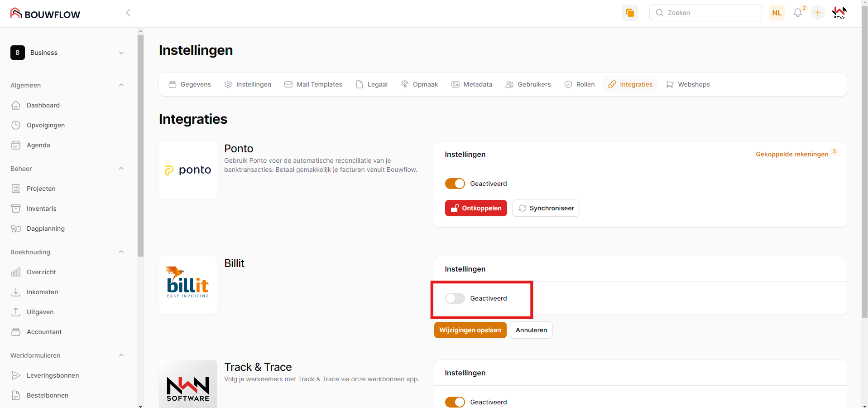Turn off Track & Trace Geactiveerd toggle
The width and height of the screenshot is (868, 408).
point(455,402)
